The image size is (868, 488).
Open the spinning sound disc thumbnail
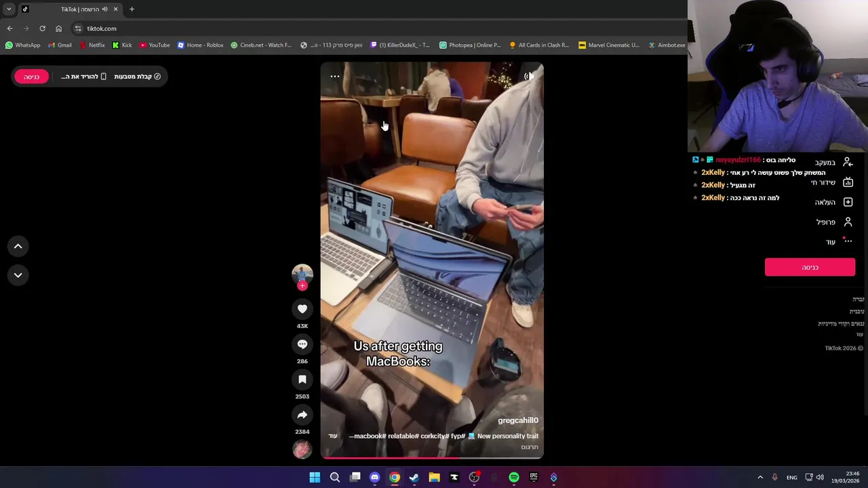coord(302,449)
